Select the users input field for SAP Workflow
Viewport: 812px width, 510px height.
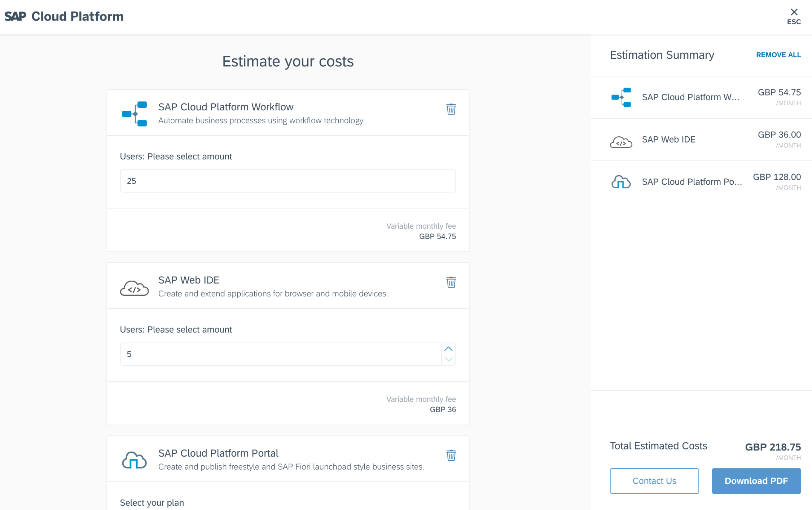pos(287,181)
